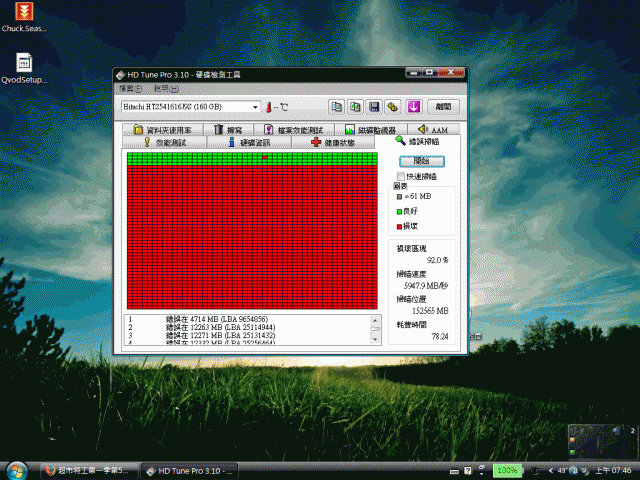Image resolution: width=640 pixels, height=480 pixels.
Task: Click the keyboard icon in the taskbar tray
Action: point(454,471)
